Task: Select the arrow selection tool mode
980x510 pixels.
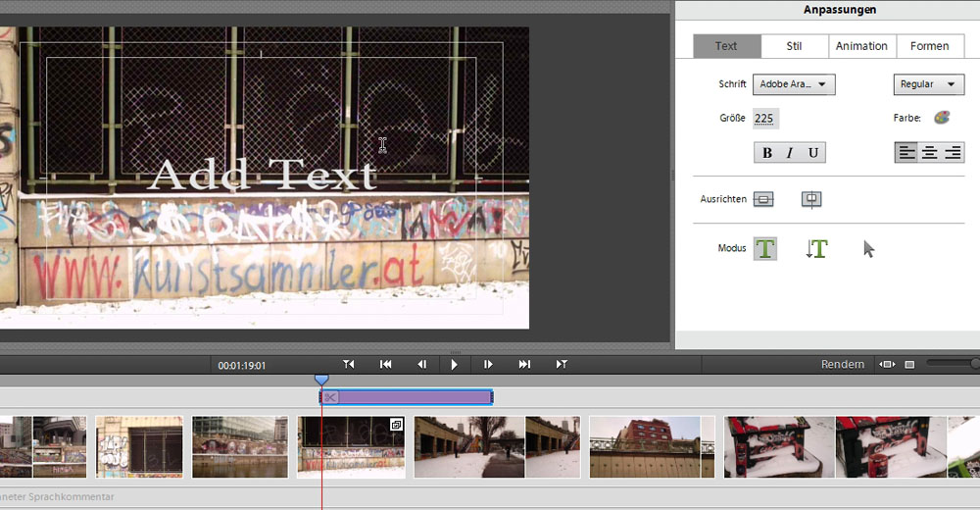Action: pos(868,249)
